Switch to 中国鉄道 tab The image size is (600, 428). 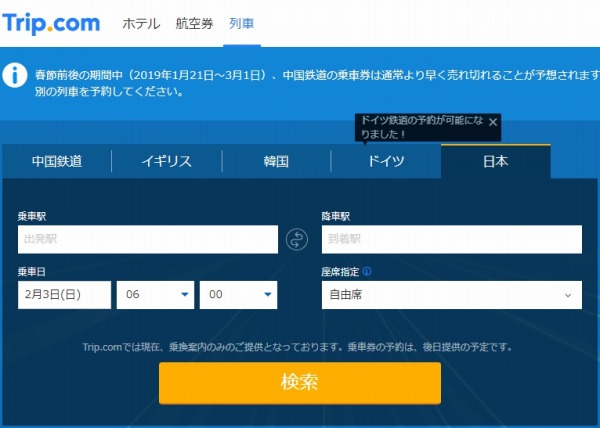(57, 161)
